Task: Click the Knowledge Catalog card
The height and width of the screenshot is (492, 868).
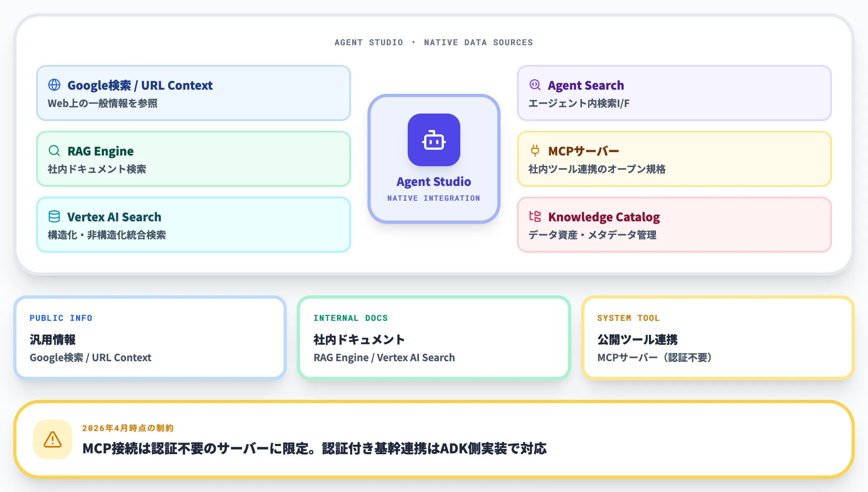Action: tap(674, 225)
